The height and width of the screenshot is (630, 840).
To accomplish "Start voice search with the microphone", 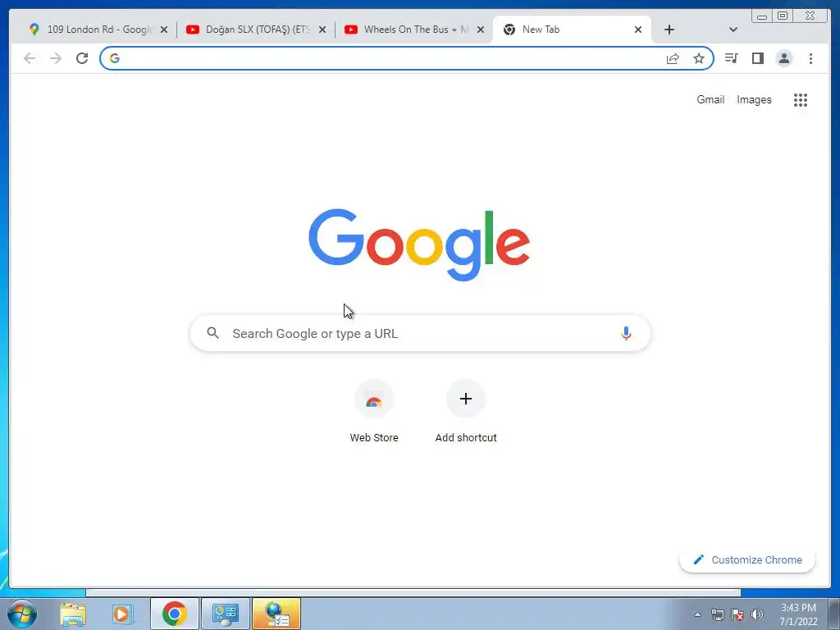I will [626, 333].
